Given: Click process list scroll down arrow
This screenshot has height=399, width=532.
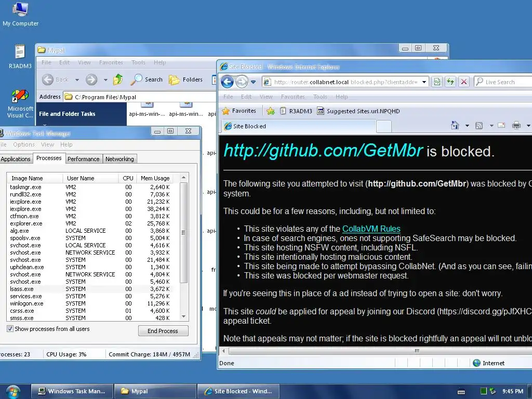Looking at the screenshot, I should [x=183, y=316].
